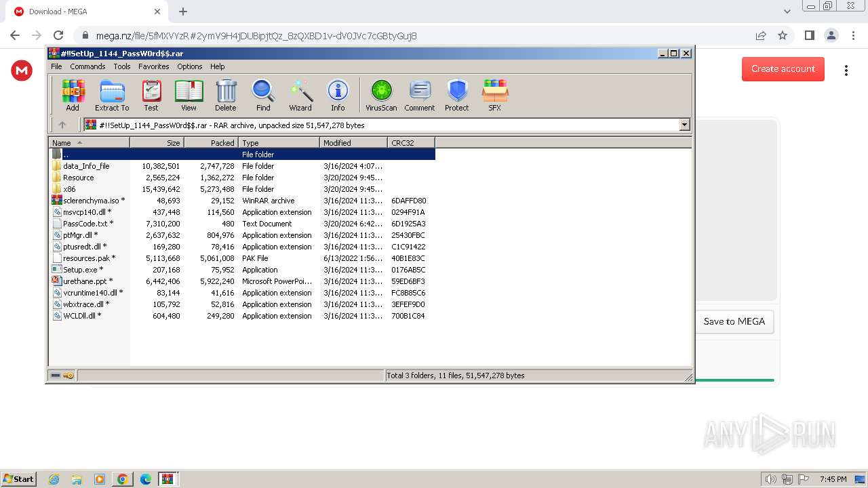This screenshot has width=868, height=488.
Task: Open Chrome from the taskbar
Action: pos(123,479)
